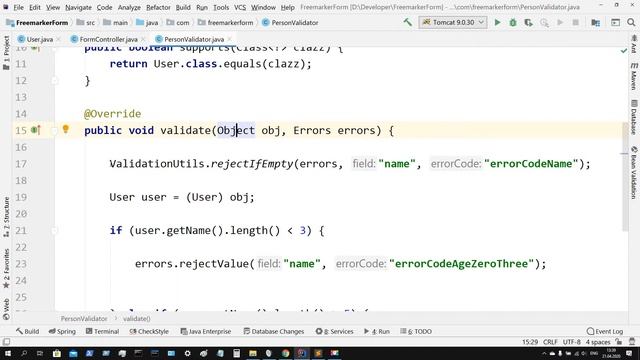Open the Terminal tool window
Image resolution: width=640 pixels, height=360 pixels.
click(102, 331)
